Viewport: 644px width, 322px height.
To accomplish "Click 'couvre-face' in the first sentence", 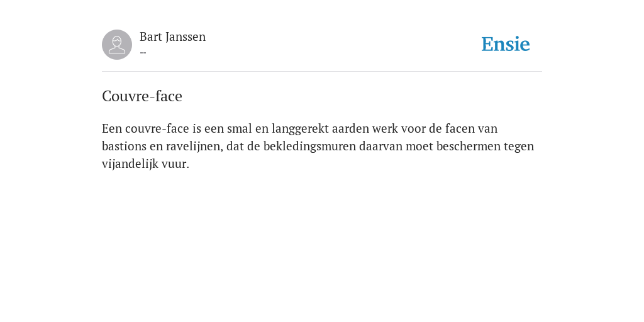I will [157, 128].
